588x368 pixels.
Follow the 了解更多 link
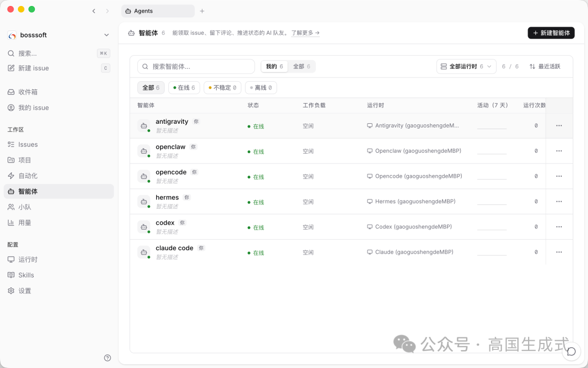(305, 33)
